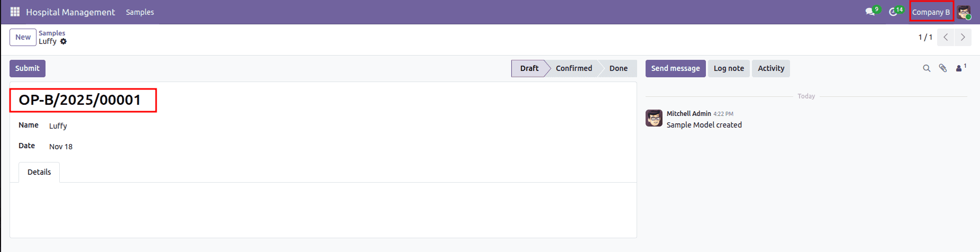This screenshot has width=980, height=252.
Task: Click the Name field value Luffy
Action: click(58, 126)
